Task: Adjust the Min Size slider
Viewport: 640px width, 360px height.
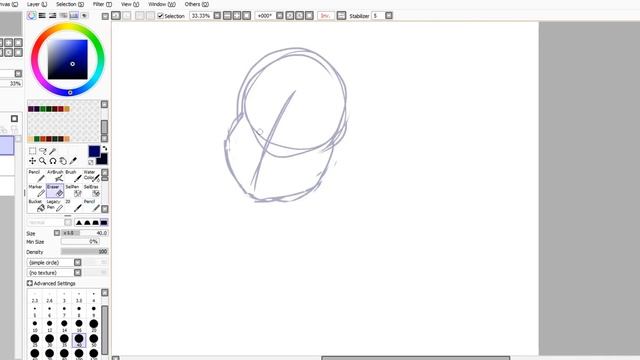Action: pos(80,242)
